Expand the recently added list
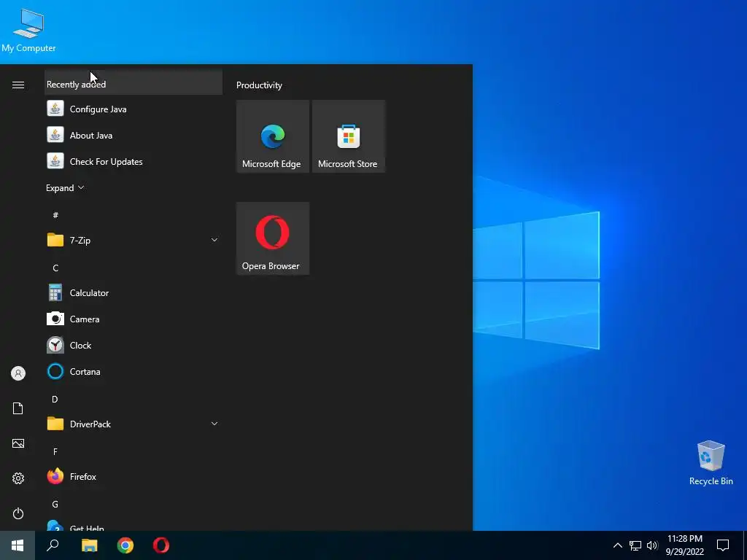The image size is (747, 560). click(65, 187)
